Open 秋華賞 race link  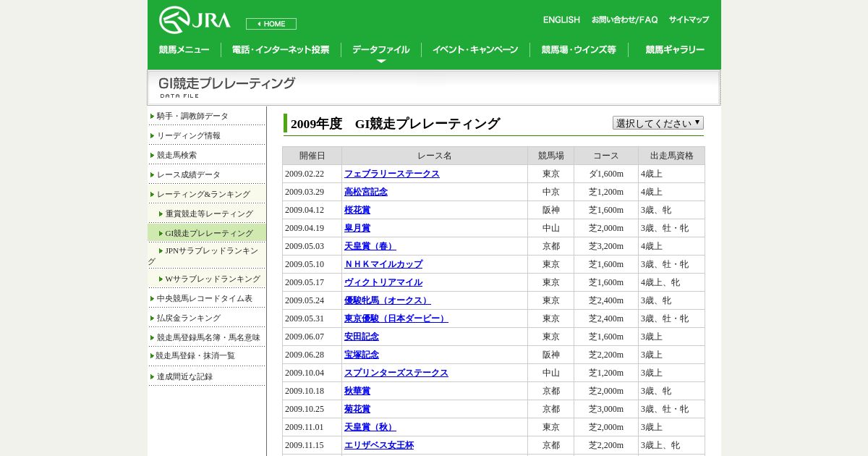tap(357, 391)
